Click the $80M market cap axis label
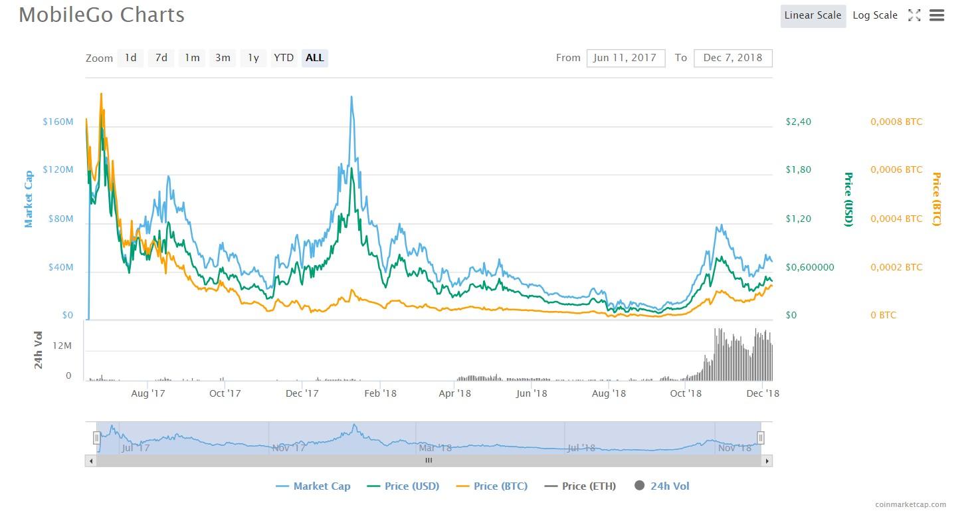Image resolution: width=980 pixels, height=511 pixels. click(61, 219)
